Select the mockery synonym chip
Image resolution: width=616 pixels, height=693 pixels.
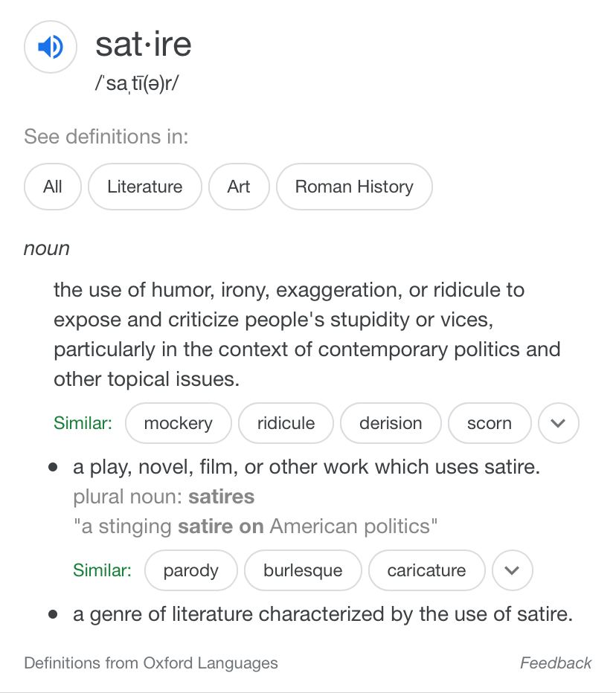[x=178, y=422]
